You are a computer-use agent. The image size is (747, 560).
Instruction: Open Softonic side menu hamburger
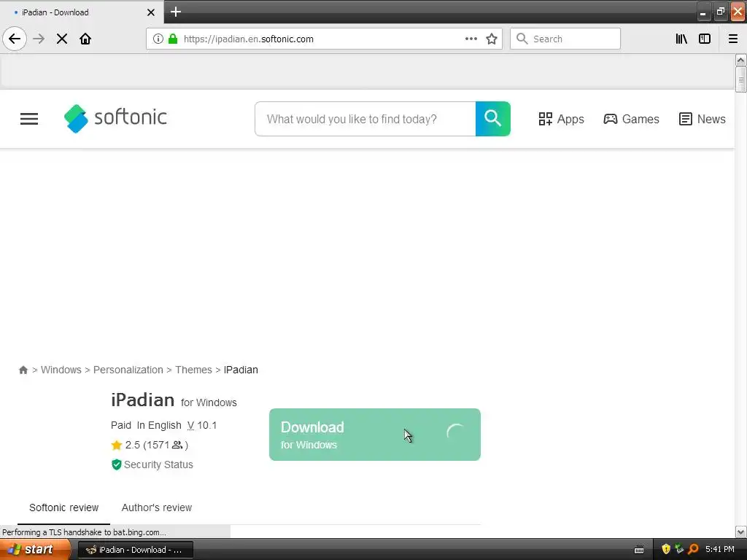29,119
